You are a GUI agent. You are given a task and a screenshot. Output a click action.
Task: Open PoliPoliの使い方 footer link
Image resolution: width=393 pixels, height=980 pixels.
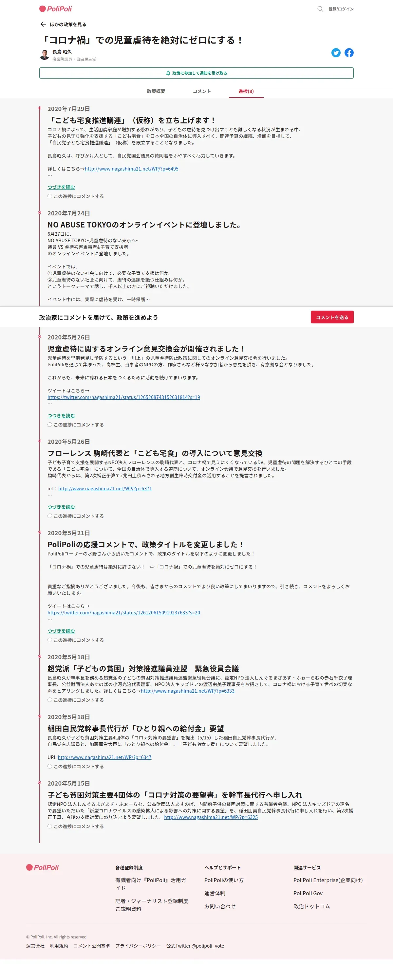pyautogui.click(x=224, y=880)
